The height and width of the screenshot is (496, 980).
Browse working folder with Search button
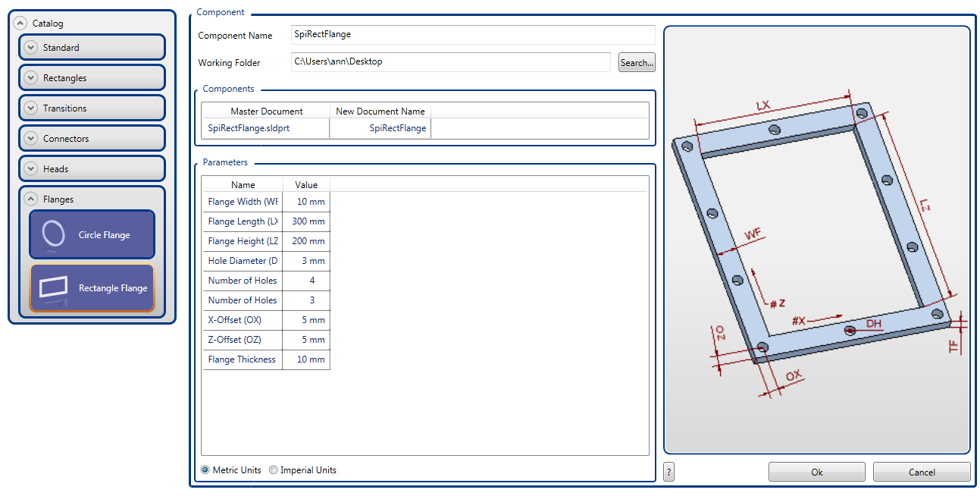636,63
